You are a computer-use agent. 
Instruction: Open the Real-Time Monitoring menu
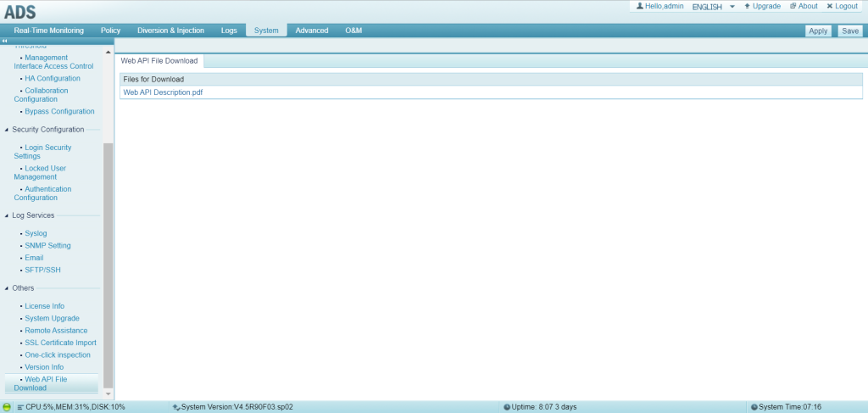[x=48, y=31]
